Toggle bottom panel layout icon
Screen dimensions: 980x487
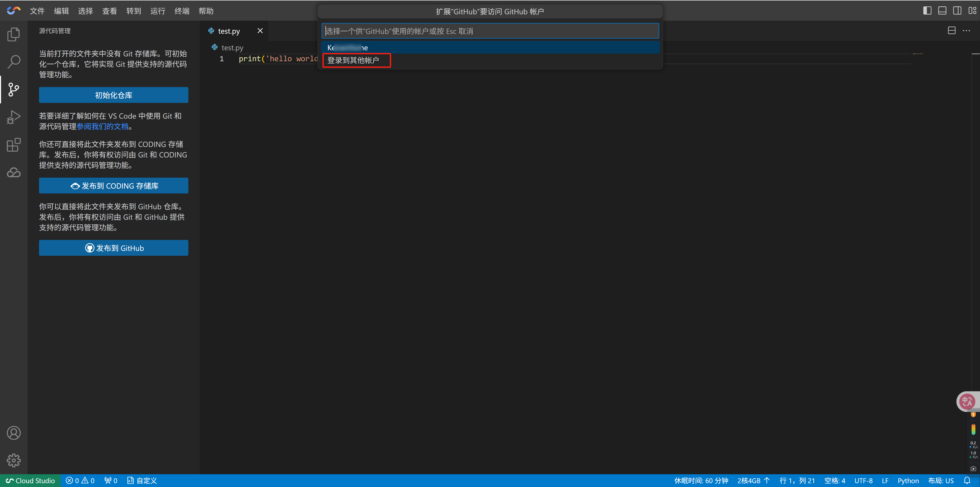click(x=942, y=11)
